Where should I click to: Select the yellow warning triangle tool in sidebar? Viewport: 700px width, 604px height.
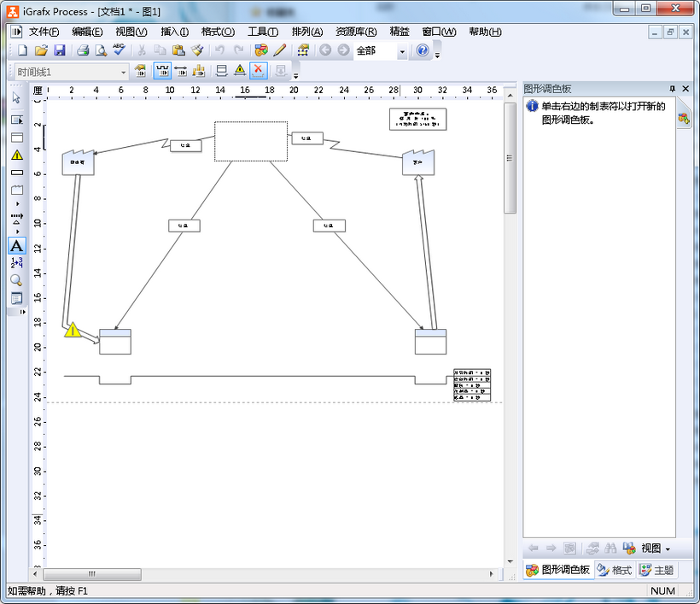[x=17, y=155]
